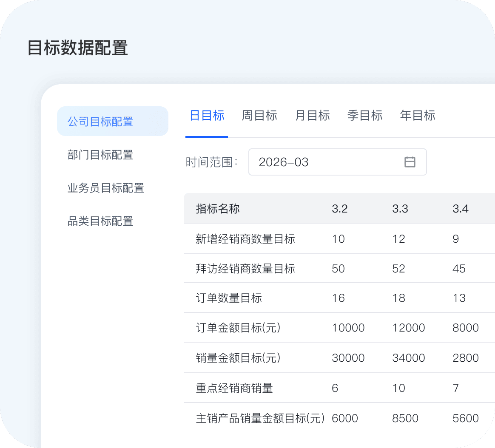Choose 品类目标配置 sidebar entry
The image size is (495, 448).
100,221
